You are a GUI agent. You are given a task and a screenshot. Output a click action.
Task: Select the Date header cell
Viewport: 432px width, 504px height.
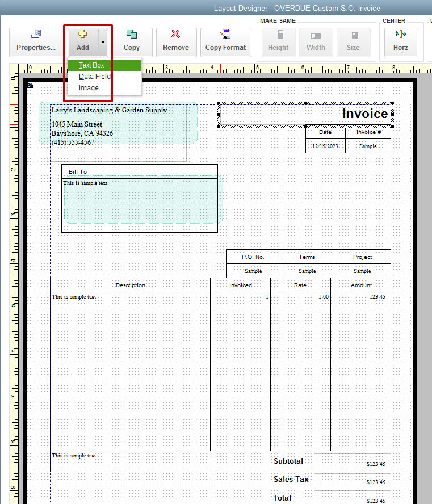(325, 132)
